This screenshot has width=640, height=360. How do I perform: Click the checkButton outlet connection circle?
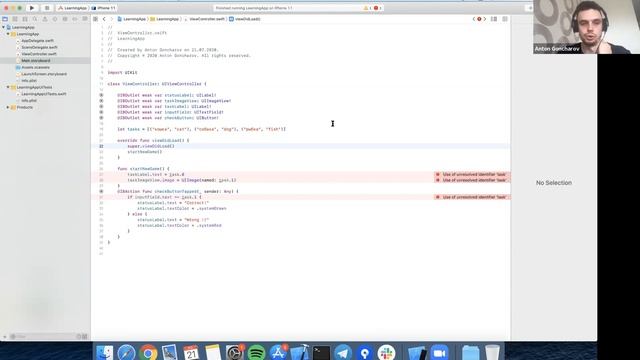tap(101, 118)
